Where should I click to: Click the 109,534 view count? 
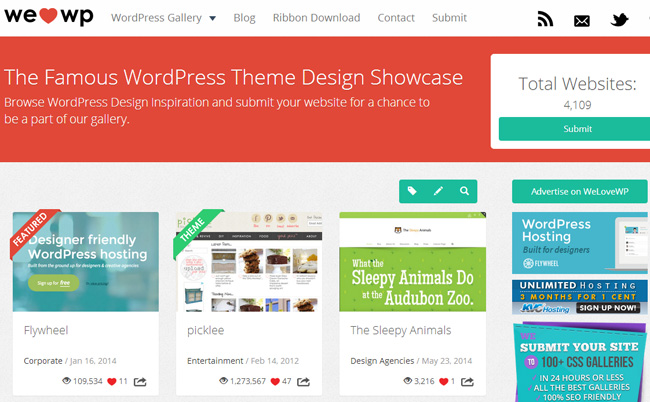[x=88, y=381]
